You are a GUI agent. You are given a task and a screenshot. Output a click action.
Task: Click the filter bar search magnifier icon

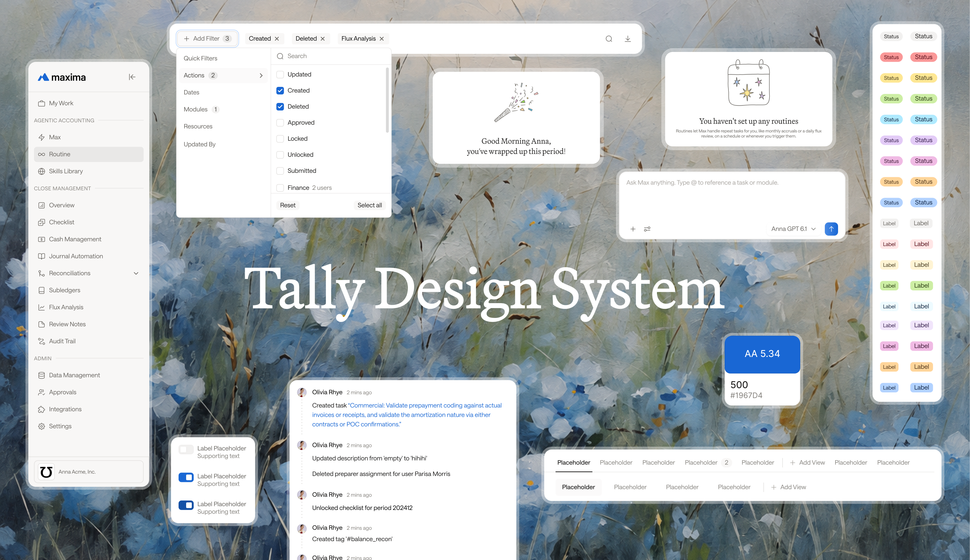click(608, 38)
